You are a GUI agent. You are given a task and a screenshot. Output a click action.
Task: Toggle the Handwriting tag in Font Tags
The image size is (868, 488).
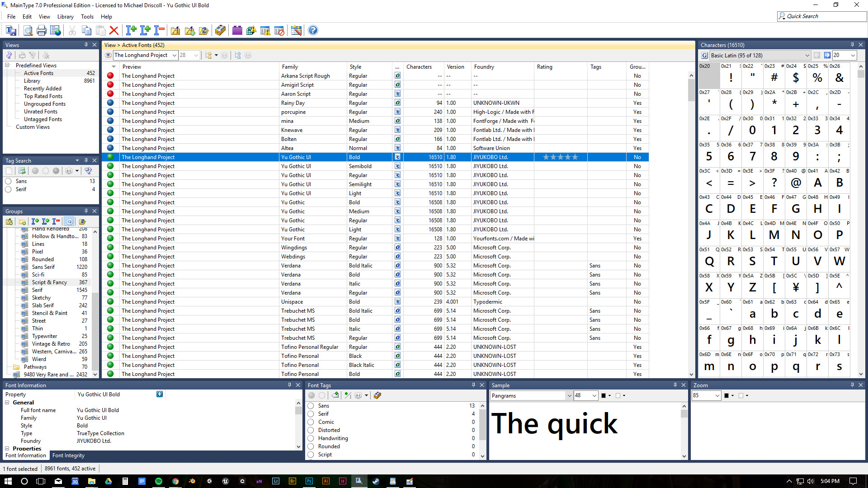[x=311, y=438]
